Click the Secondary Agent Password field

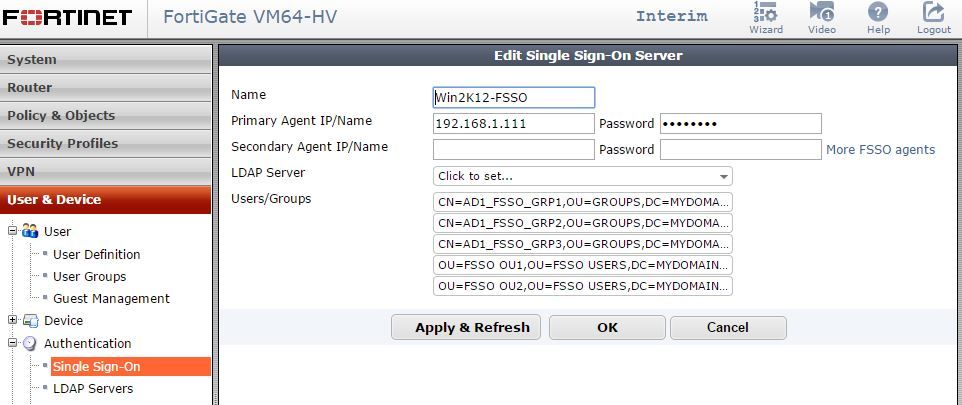click(x=740, y=150)
